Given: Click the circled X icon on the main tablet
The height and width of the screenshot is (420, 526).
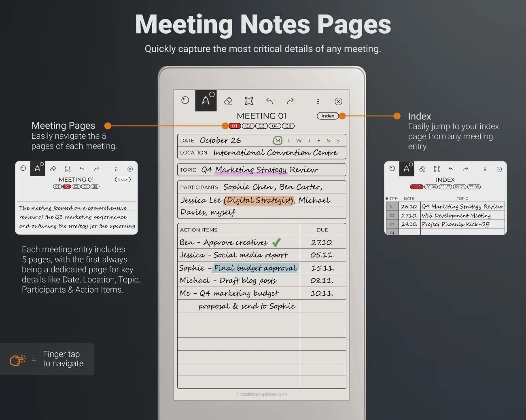Looking at the screenshot, I should tap(339, 102).
